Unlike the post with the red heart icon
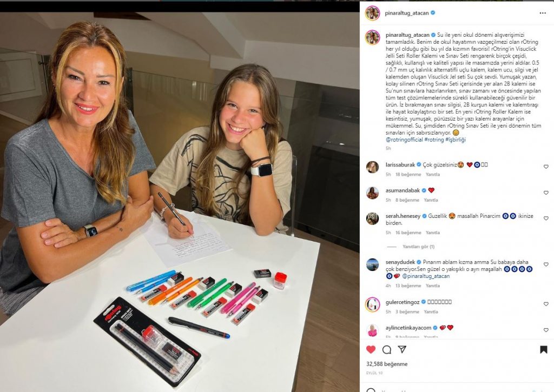This screenshot has height=392, width=554. click(371, 350)
